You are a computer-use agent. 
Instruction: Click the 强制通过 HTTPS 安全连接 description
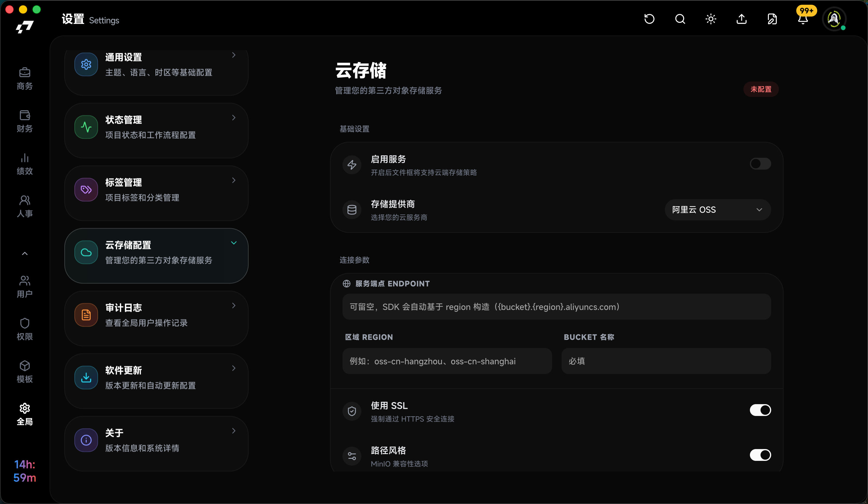(412, 419)
